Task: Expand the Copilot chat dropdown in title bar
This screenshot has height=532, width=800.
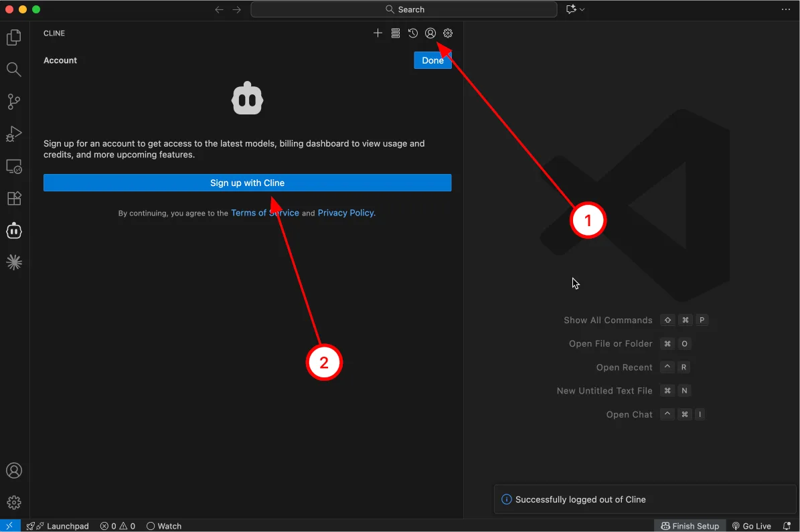Action: [582, 9]
